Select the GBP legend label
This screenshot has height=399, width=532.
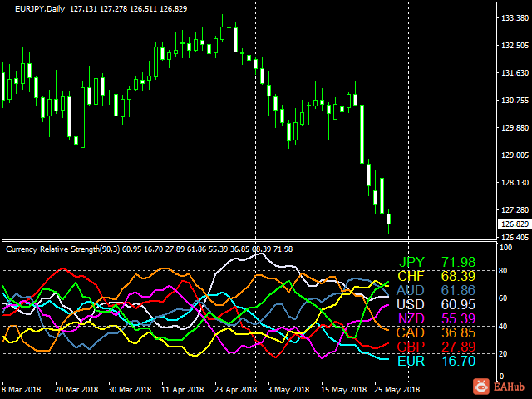click(411, 347)
